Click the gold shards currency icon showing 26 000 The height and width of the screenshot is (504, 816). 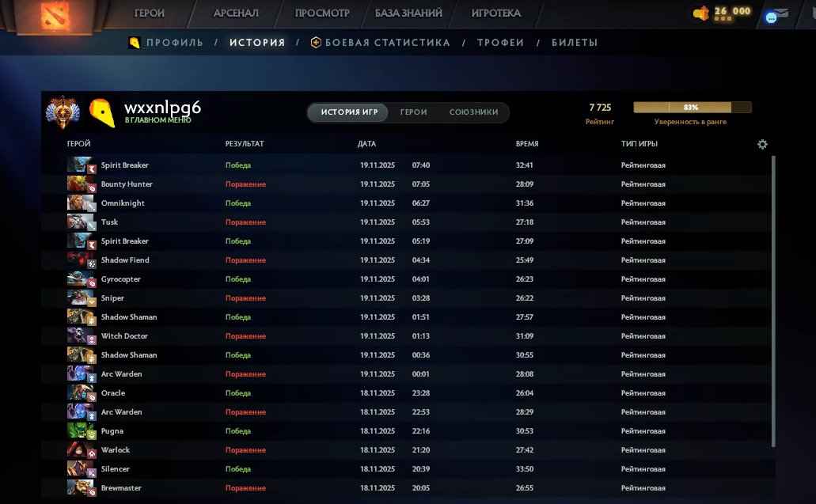tap(700, 11)
